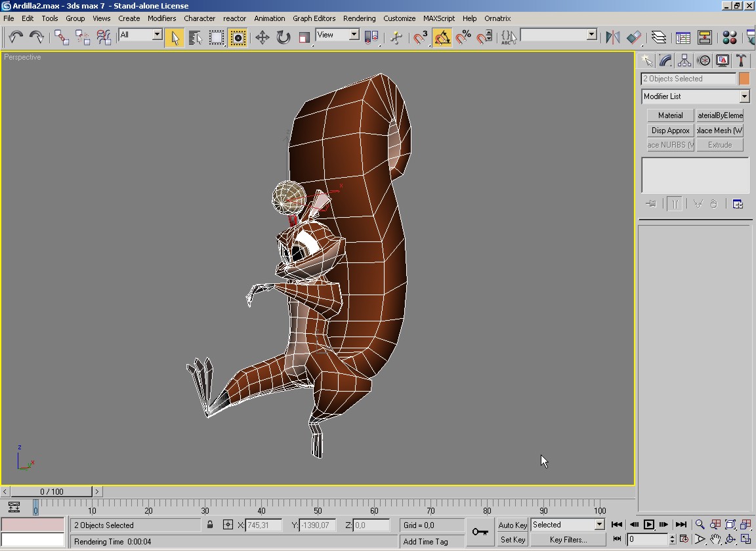Click the Mirror Selected Objects icon
The image size is (756, 551).
[x=612, y=37]
